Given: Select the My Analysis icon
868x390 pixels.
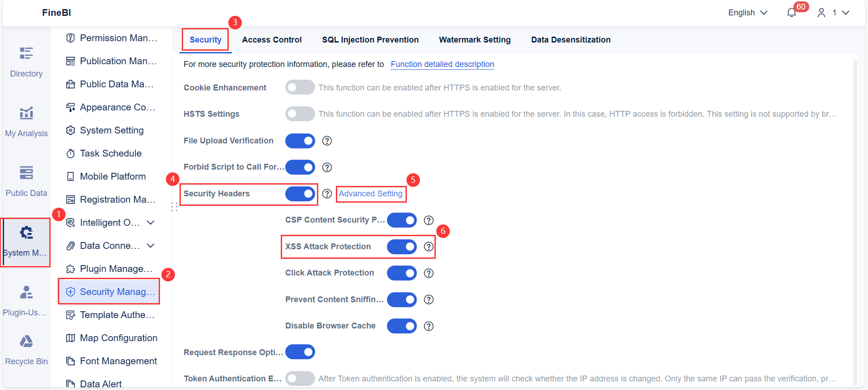Looking at the screenshot, I should click(26, 113).
